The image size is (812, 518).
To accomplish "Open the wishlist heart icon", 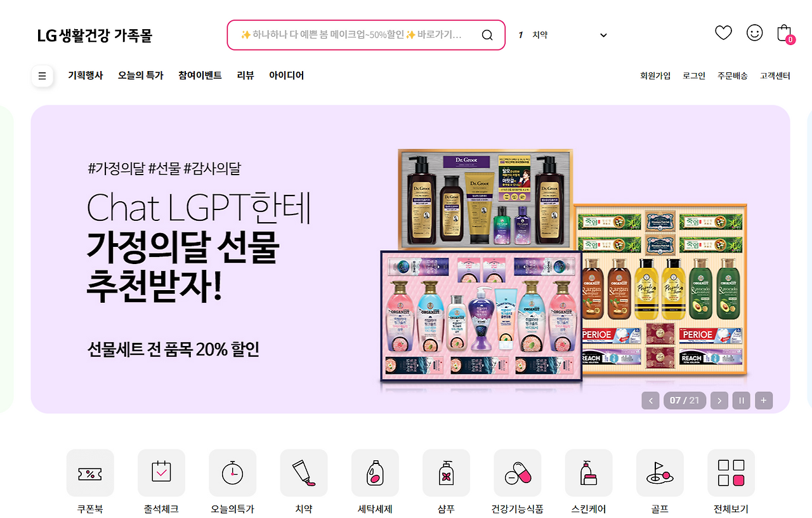I will point(723,33).
